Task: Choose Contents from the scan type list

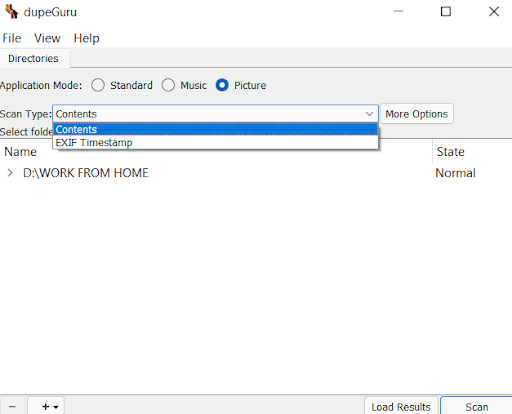Action: [x=215, y=129]
